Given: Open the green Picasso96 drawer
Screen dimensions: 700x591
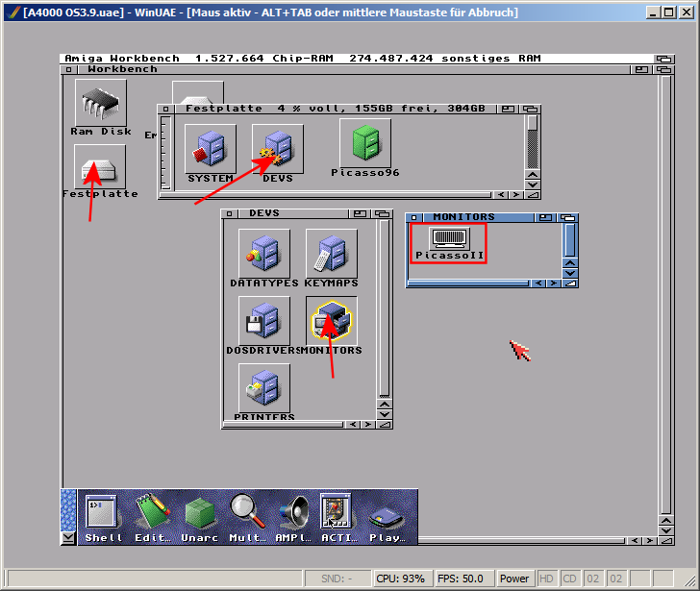Looking at the screenshot, I should pos(365,143).
